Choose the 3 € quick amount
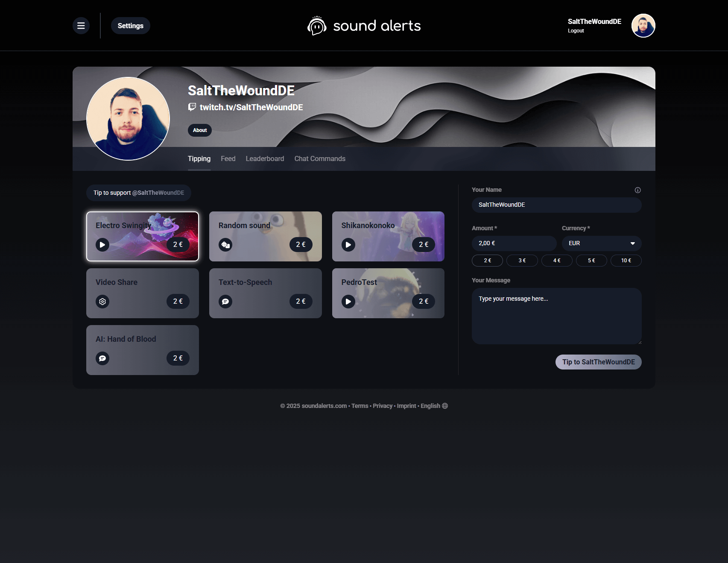The width and height of the screenshot is (728, 563). [522, 261]
